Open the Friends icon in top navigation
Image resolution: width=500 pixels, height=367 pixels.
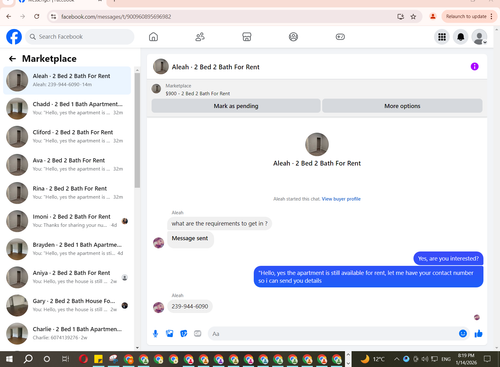tap(200, 37)
